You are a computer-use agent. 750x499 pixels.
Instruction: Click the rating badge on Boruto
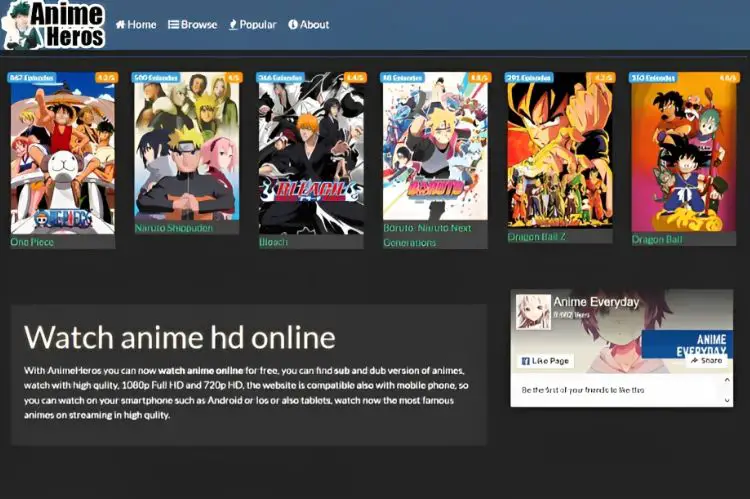479,78
